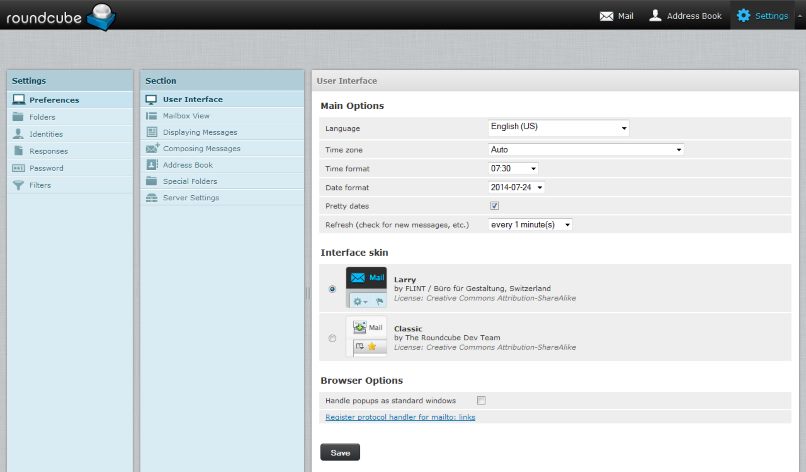Switch to the Mailbox View section

point(185,116)
